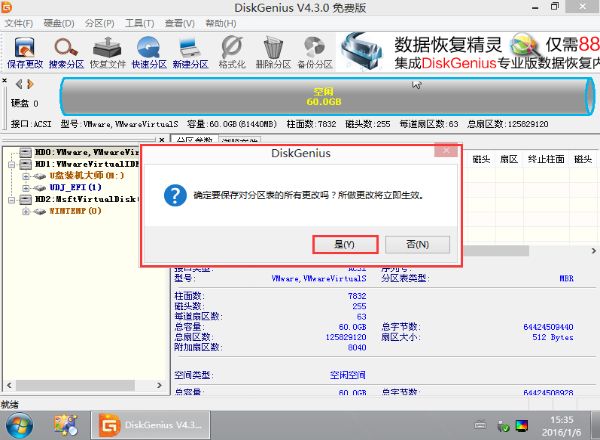The height and width of the screenshot is (440, 600).
Task: Collapse the HD1 VMwareVirtualIDE tree node
Action: 12,165
